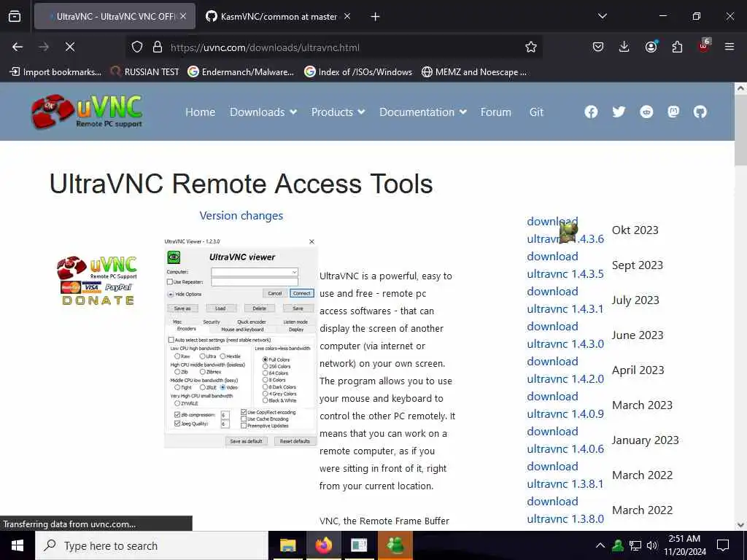Bookmark this page with star icon

click(x=531, y=47)
